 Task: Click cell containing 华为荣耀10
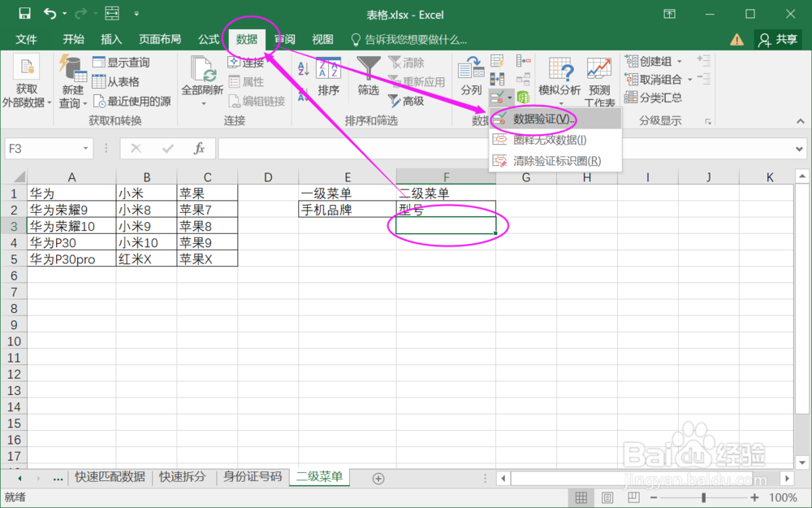click(x=71, y=226)
